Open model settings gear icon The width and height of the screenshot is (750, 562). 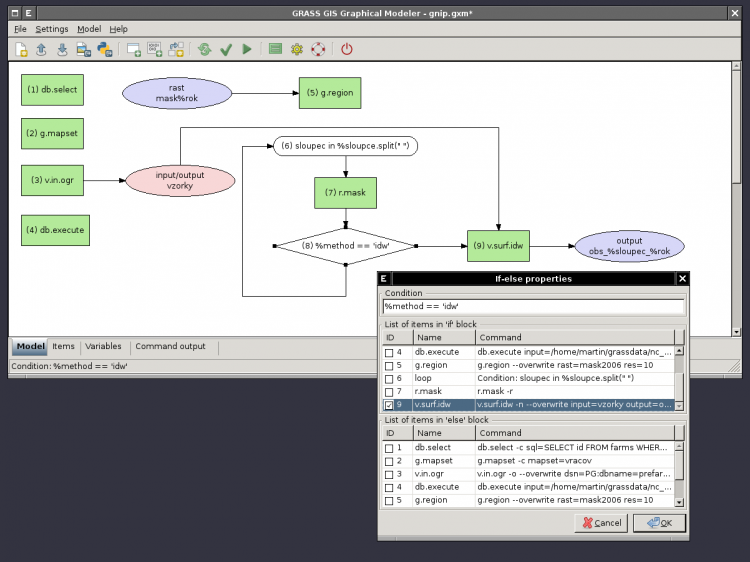(x=297, y=49)
